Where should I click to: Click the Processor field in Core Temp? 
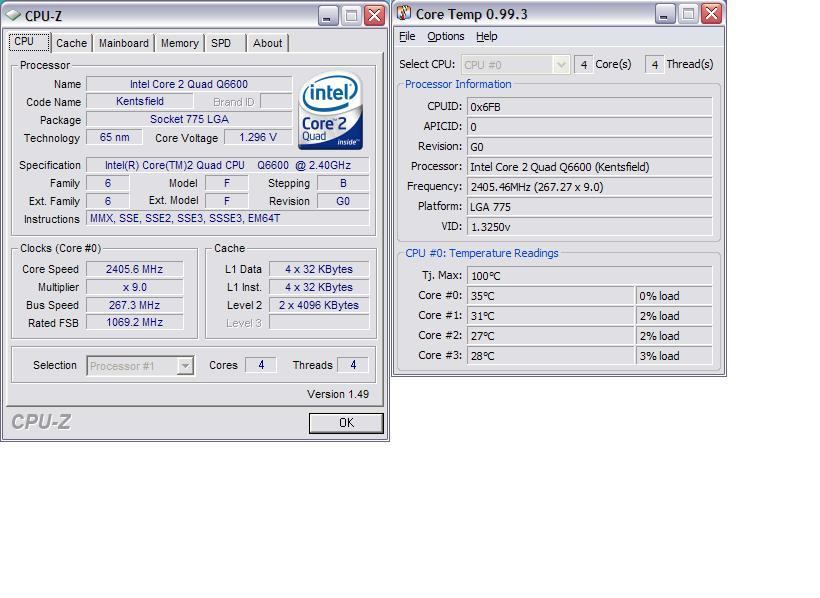pos(589,167)
